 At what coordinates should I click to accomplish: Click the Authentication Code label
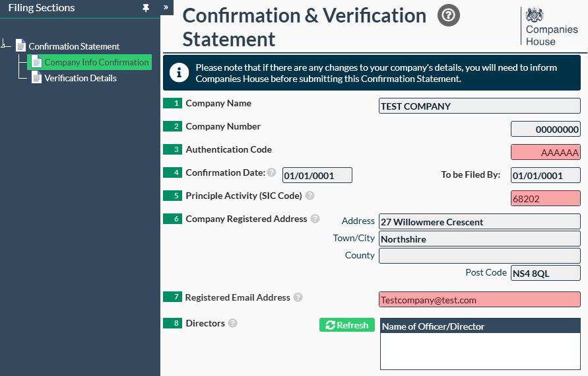click(229, 149)
